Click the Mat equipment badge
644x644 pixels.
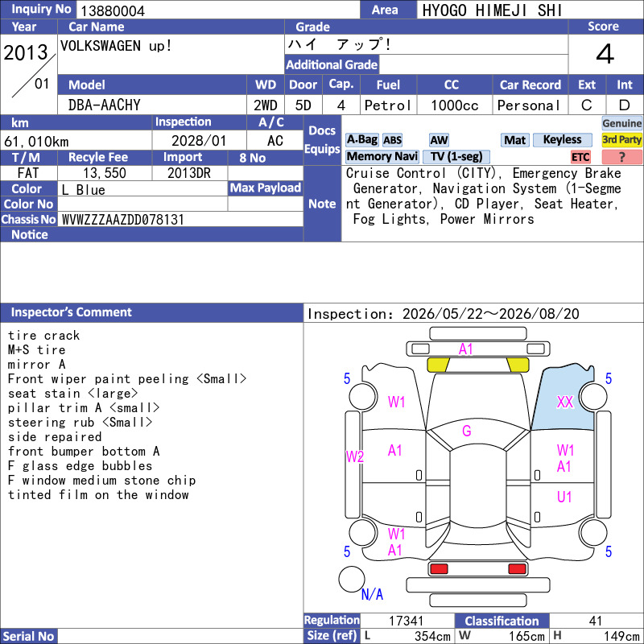514,140
